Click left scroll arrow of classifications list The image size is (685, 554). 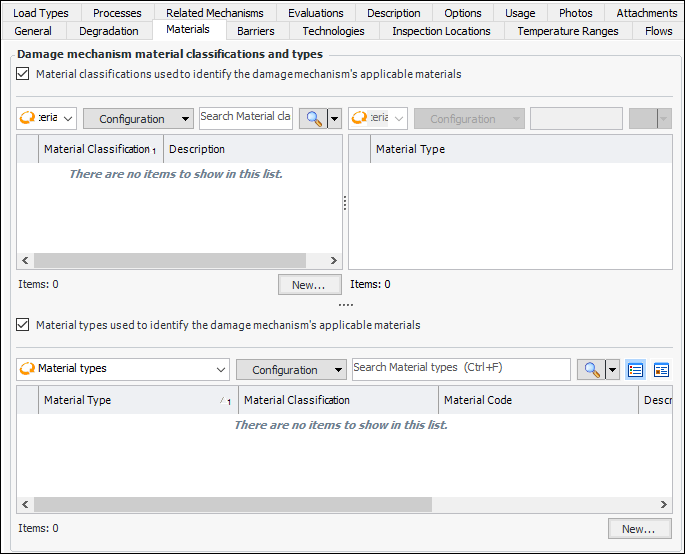click(25, 260)
